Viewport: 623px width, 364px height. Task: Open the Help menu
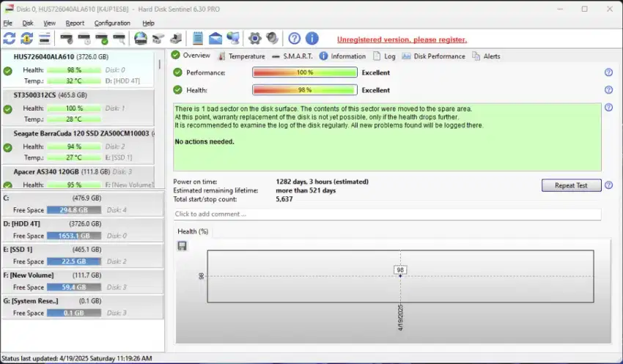[x=148, y=23]
